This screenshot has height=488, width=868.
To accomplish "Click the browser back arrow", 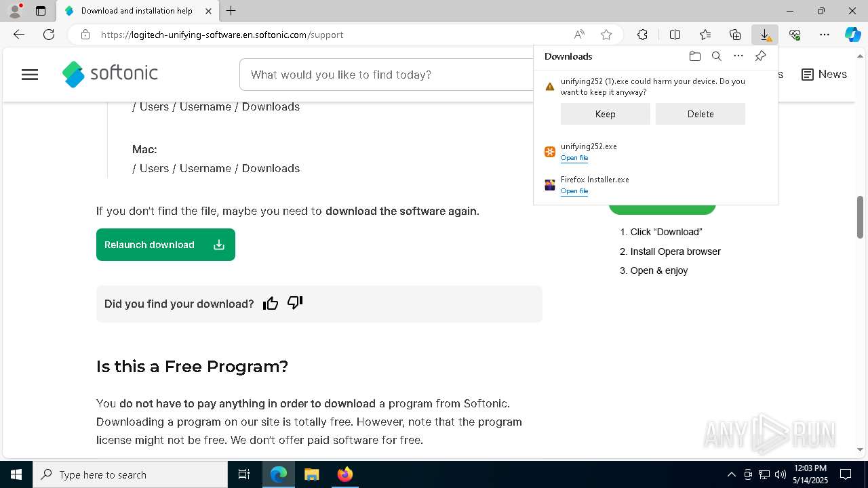I will pyautogui.click(x=19, y=35).
